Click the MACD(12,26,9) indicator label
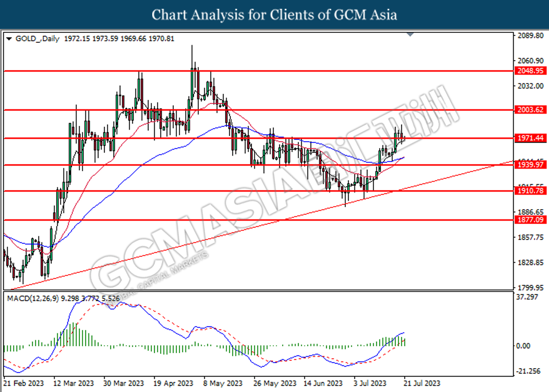 [x=33, y=299]
